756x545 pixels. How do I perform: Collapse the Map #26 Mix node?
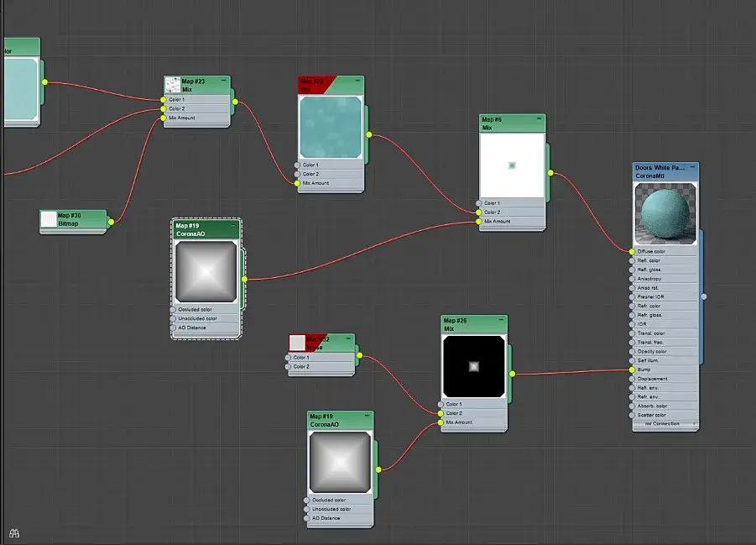[x=501, y=320]
